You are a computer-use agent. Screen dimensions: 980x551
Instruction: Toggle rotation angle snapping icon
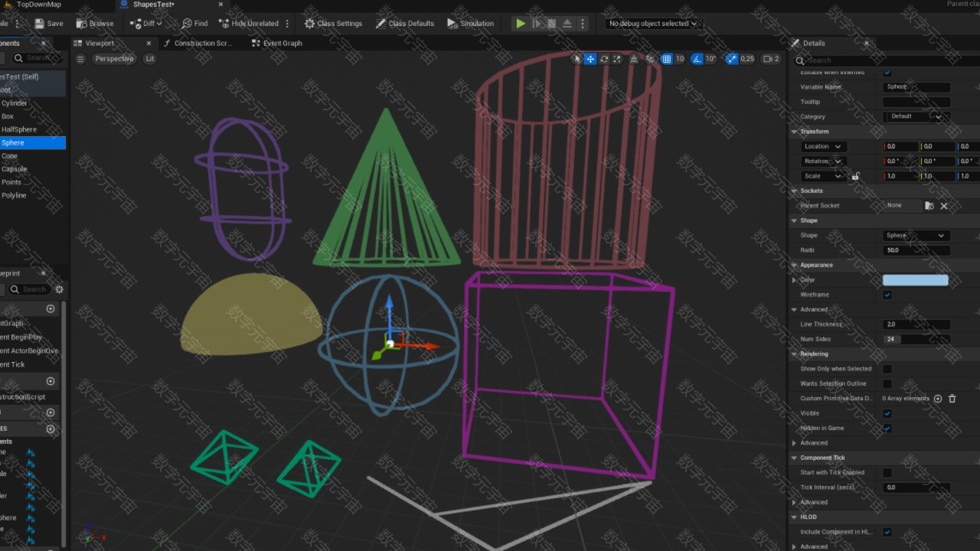[697, 59]
